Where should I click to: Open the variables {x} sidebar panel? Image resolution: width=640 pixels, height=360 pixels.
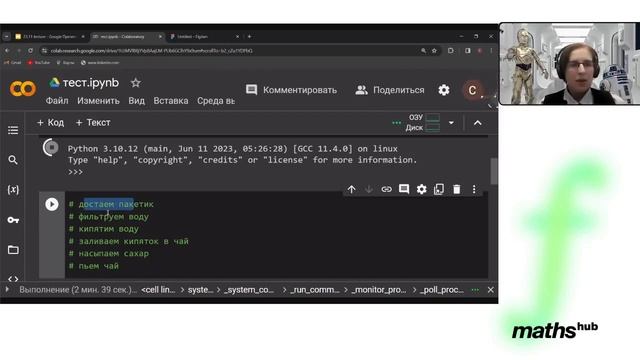pos(13,189)
